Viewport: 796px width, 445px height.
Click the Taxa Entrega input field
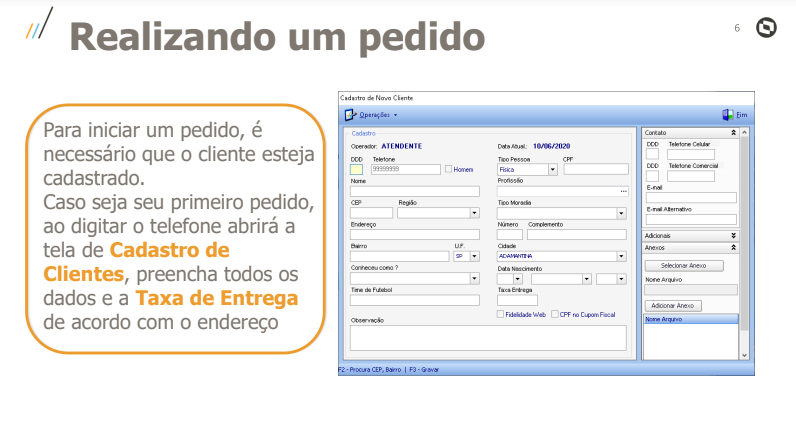[x=517, y=300]
